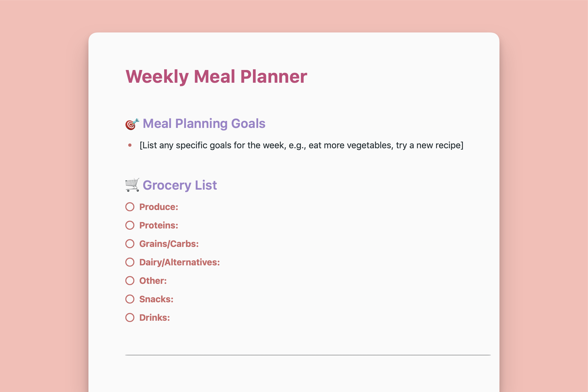Click the Produce: label text
The height and width of the screenshot is (392, 588).
coord(159,207)
